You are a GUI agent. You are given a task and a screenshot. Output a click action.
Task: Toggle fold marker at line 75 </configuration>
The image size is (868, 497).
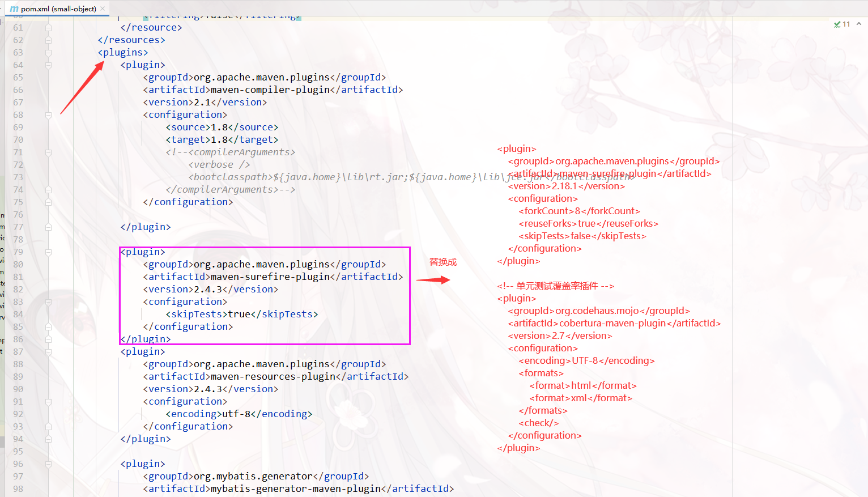[48, 202]
